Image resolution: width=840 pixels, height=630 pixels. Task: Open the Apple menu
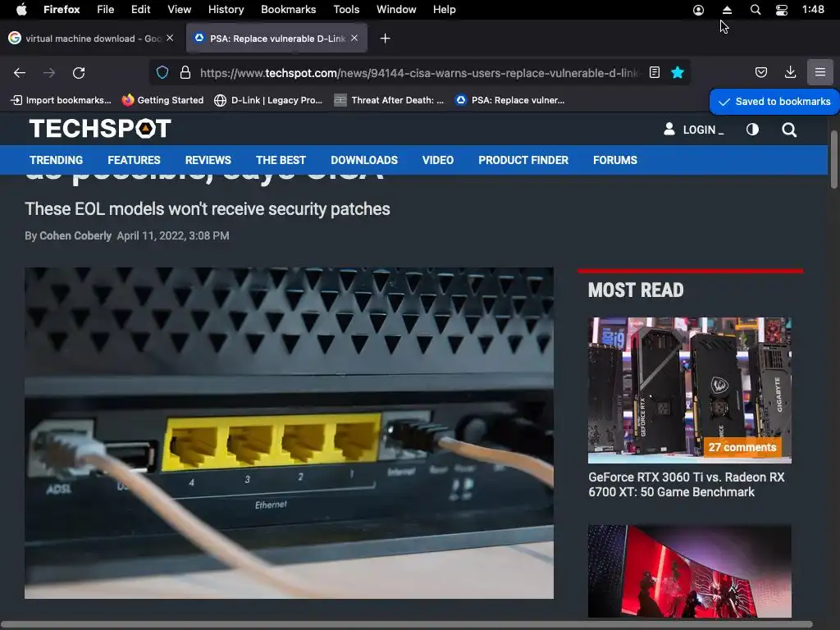[21, 9]
